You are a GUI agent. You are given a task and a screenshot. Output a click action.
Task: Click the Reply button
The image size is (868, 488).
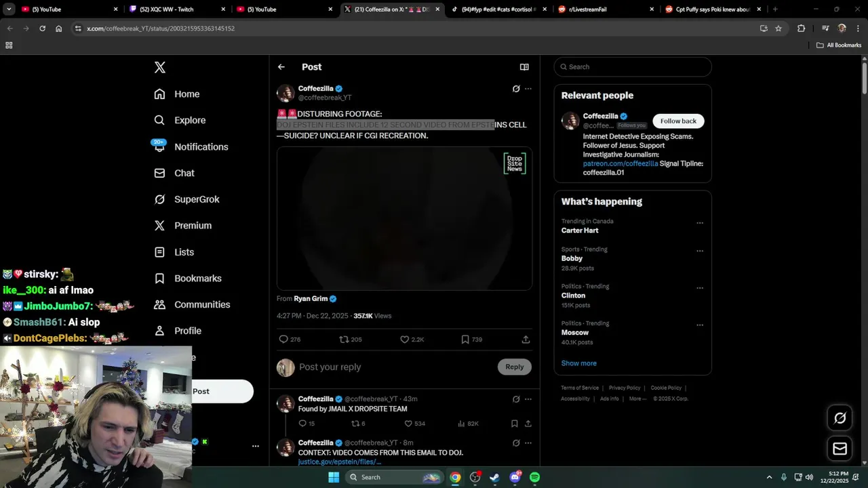[515, 367]
